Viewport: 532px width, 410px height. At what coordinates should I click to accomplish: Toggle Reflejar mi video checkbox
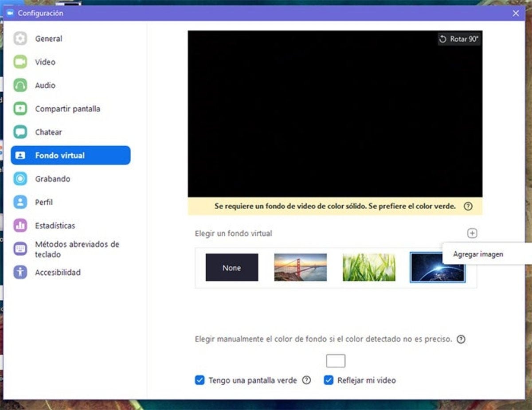click(328, 380)
